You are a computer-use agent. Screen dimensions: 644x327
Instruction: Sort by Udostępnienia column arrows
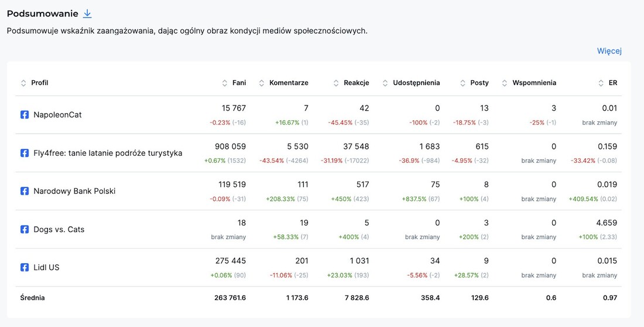click(385, 83)
